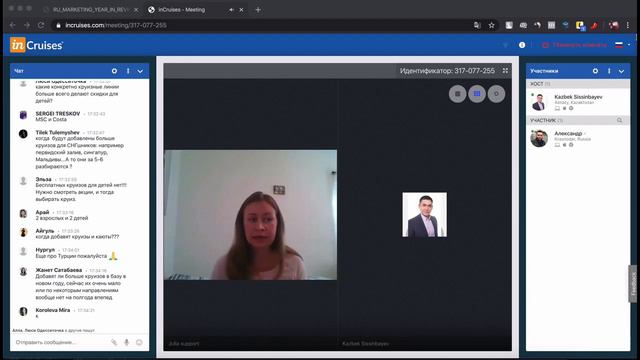
Task: Click the screen-share icon under Александр
Action: pyautogui.click(x=557, y=145)
